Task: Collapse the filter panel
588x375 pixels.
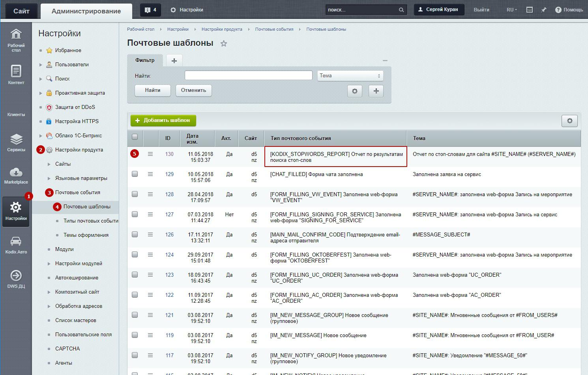Action: coord(385,60)
